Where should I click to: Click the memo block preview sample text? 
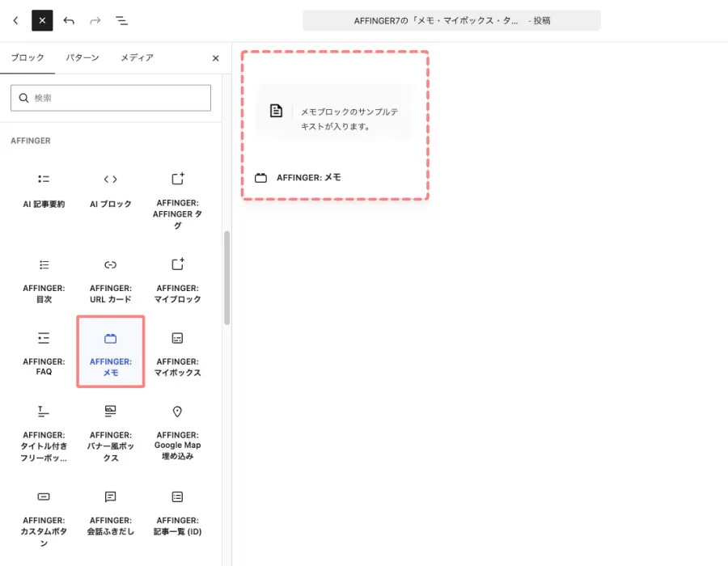(349, 119)
